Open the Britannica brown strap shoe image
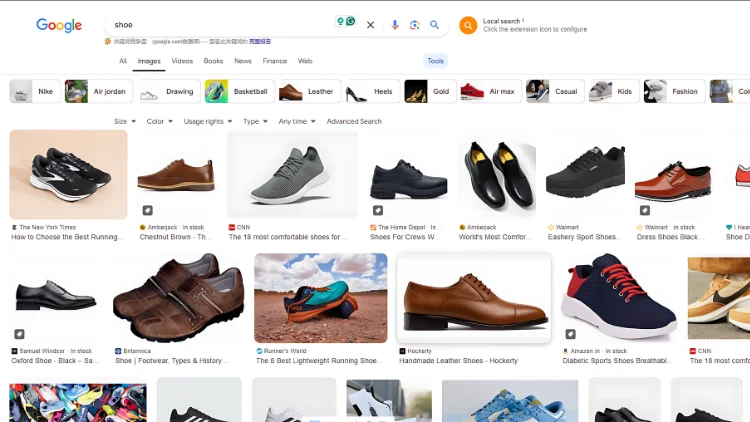 pos(178,298)
